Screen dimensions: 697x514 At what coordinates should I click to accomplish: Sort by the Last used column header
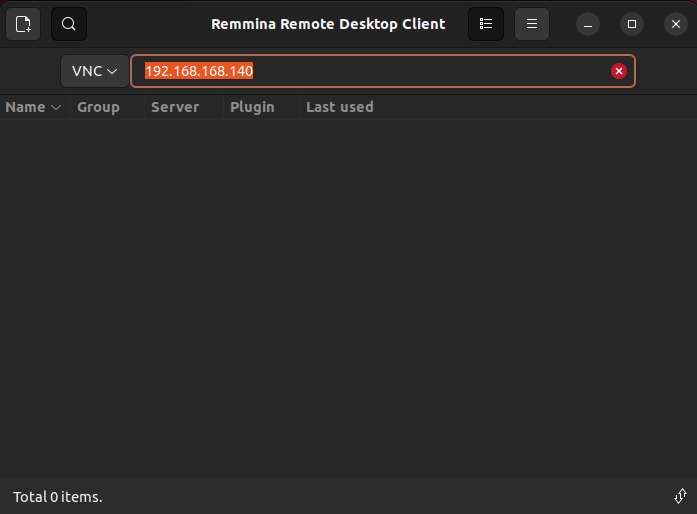coord(340,107)
